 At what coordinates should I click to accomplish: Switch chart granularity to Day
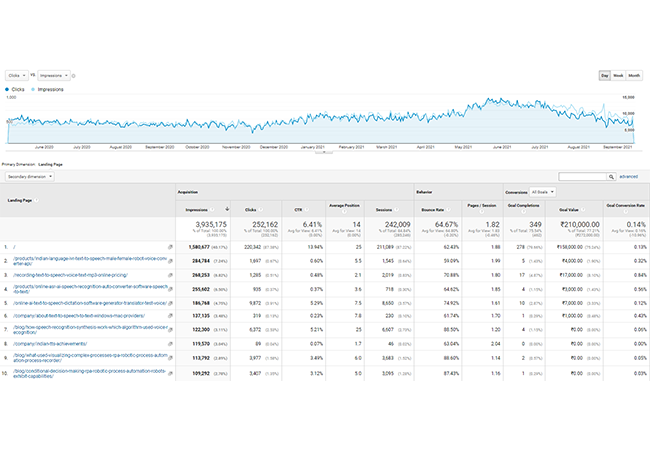point(604,76)
